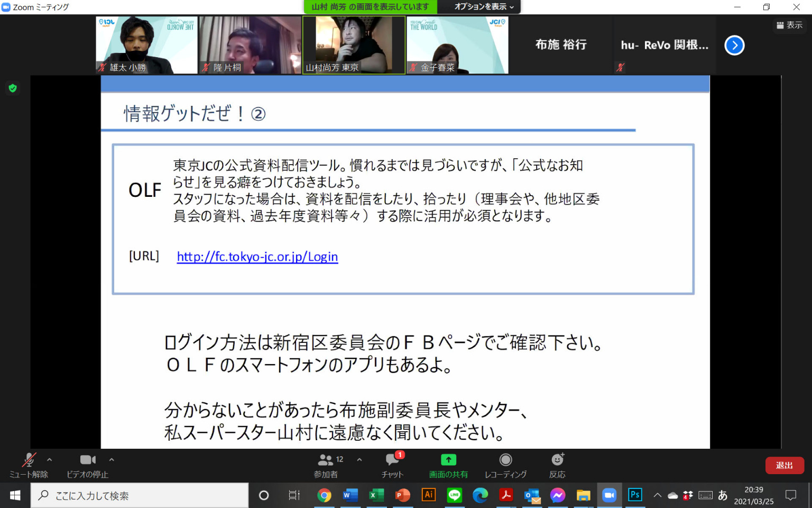Open the reactions menu
Viewport: 812px width, 508px height.
(557, 465)
